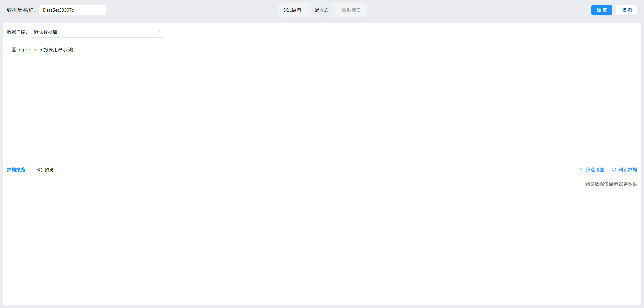Cancel with the 取消 button
Image resolution: width=644 pixels, height=308 pixels.
coord(627,10)
